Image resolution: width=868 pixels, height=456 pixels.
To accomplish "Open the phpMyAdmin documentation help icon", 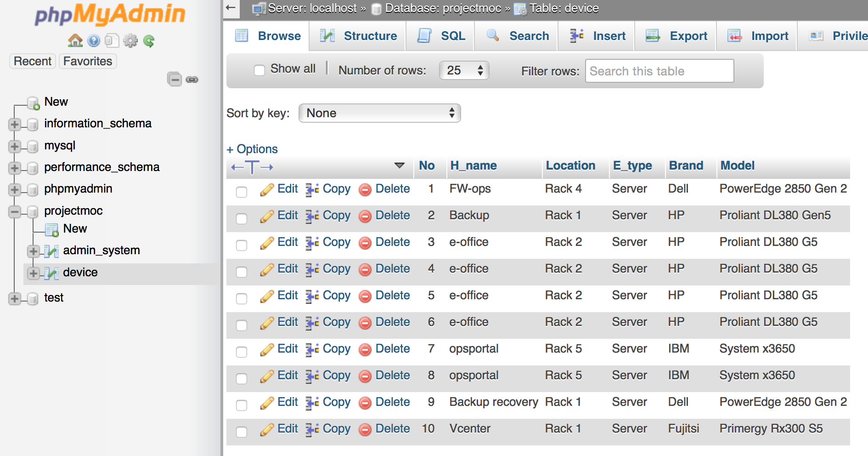I will point(94,41).
